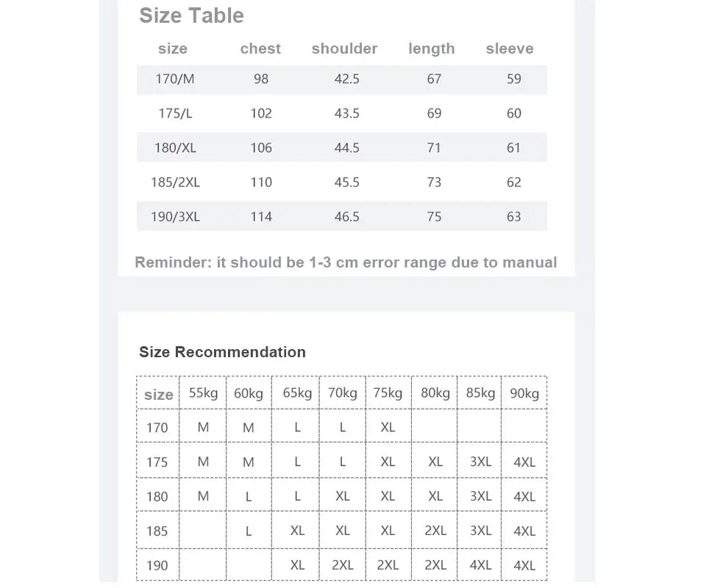
Task: Click the 55kg column header
Action: tap(203, 392)
